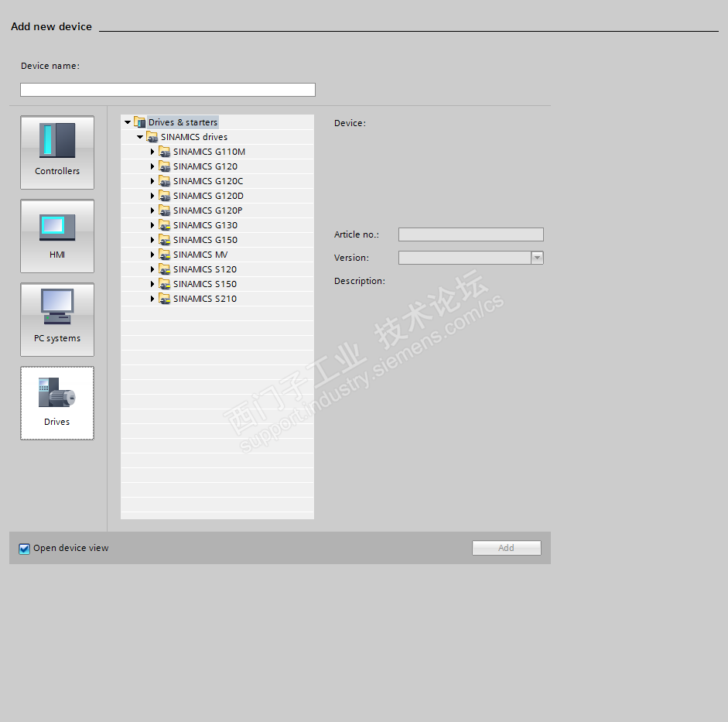Expand the SINAMICS G110M node
Viewport: 728px width, 722px height.
click(152, 152)
